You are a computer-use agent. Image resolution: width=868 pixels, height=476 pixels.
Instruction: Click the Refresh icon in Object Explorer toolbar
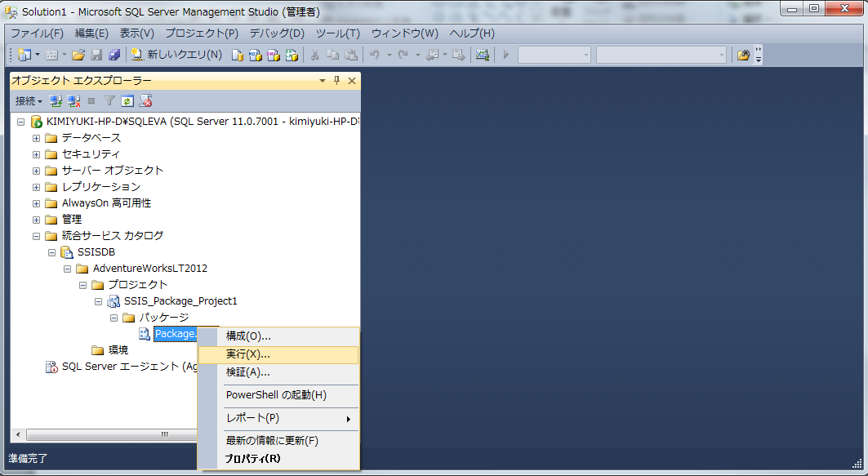127,100
